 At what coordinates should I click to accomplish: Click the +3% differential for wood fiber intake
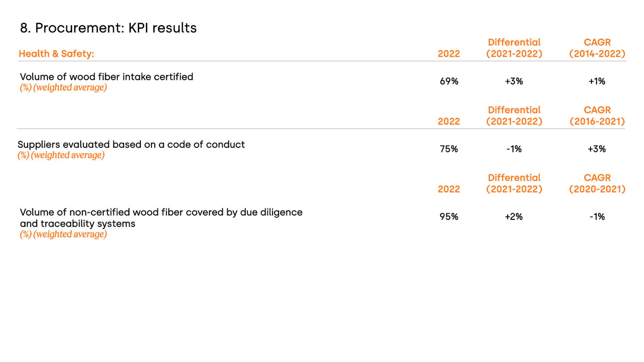tap(514, 81)
